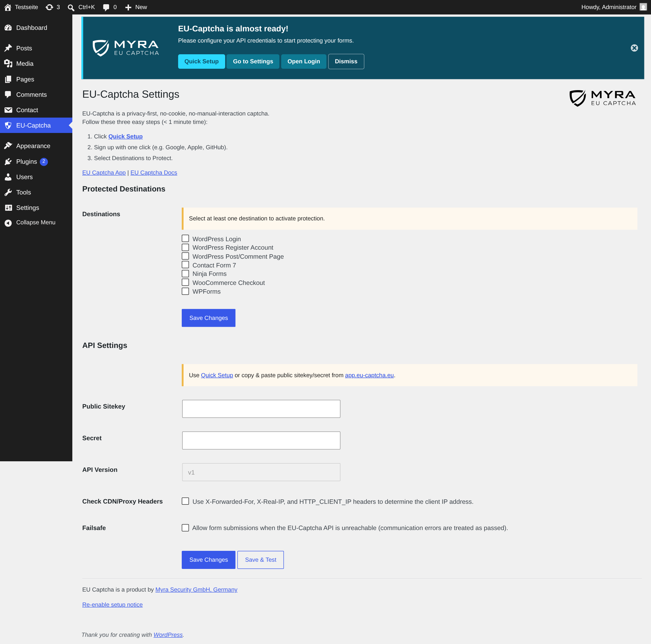Click the API Version v1 field
651x644 pixels.
(261, 472)
